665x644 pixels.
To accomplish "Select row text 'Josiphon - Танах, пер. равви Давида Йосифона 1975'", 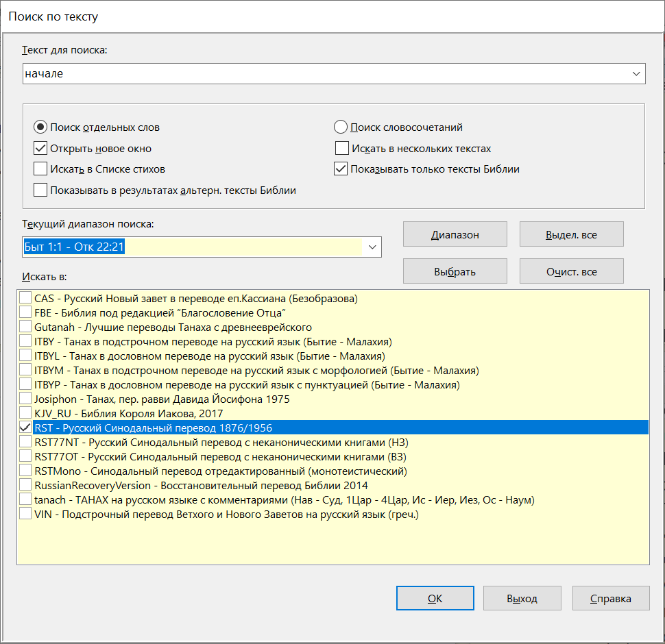I will (x=162, y=399).
